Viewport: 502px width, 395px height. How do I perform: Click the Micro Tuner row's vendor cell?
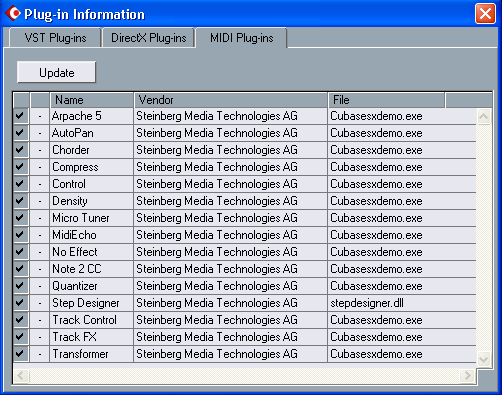point(231,218)
